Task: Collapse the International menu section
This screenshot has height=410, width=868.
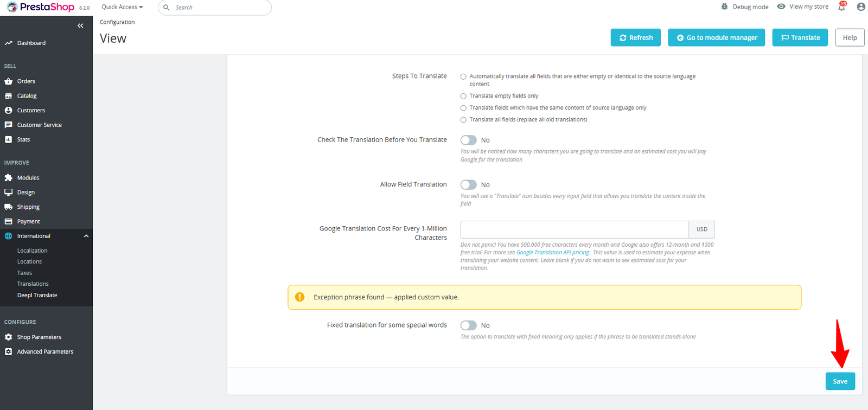Action: pyautogui.click(x=86, y=236)
